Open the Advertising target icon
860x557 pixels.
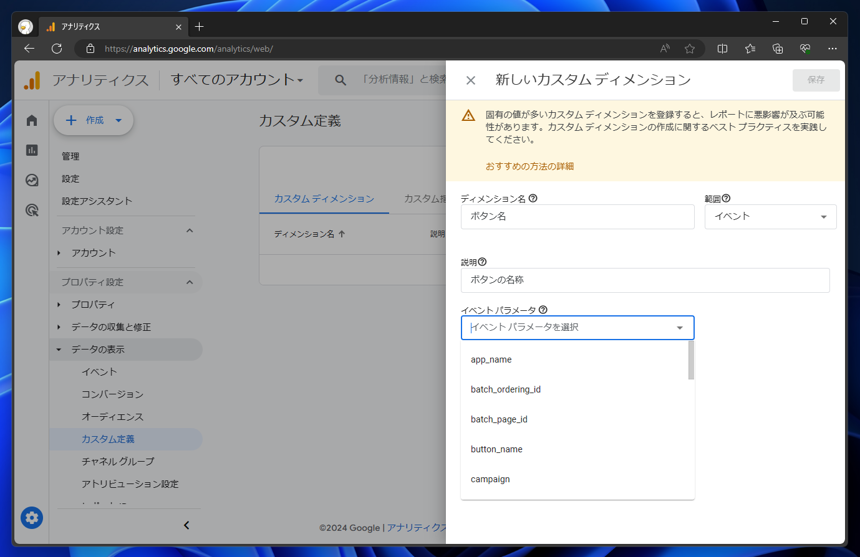[x=32, y=210]
